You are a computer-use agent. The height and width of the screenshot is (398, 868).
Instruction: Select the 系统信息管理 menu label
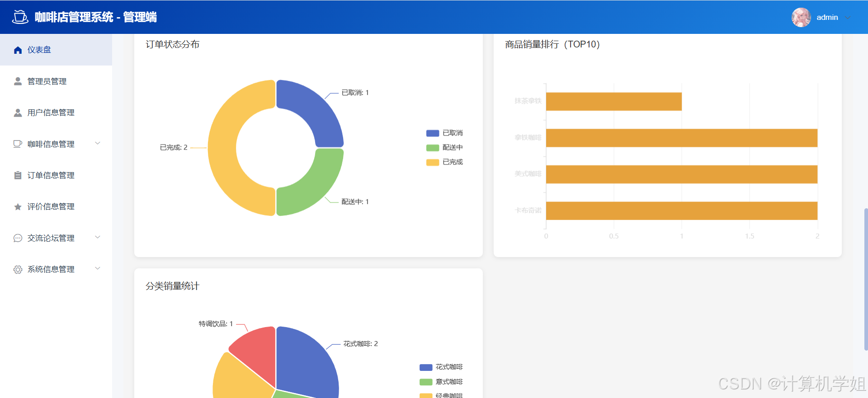coord(51,269)
